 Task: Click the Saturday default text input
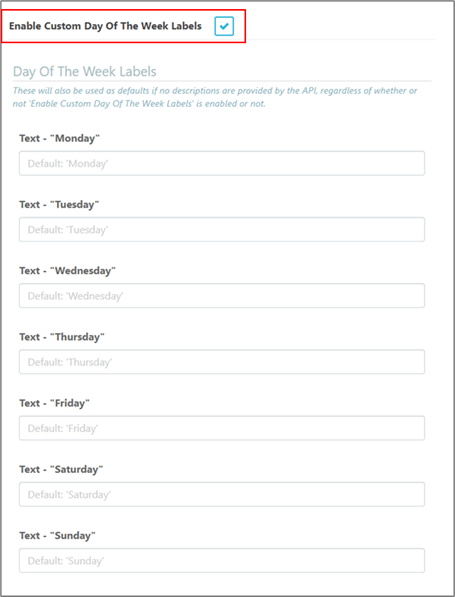[x=222, y=495]
